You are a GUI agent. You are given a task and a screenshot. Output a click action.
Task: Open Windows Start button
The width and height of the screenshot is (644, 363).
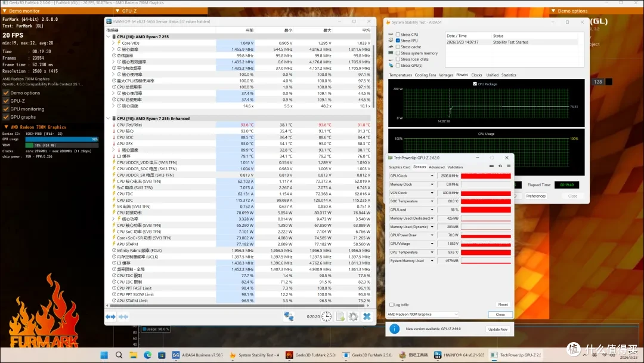pos(104,355)
